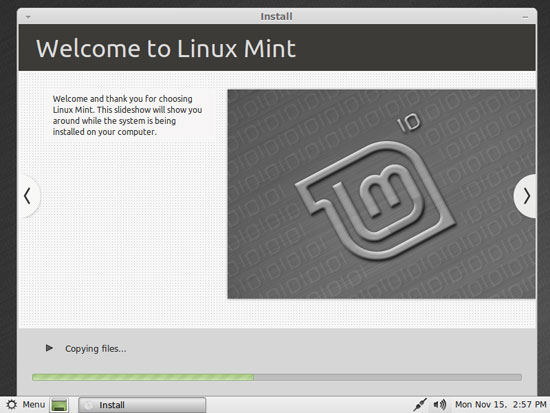Advance to the next slideshow slide
This screenshot has height=413, width=550.
click(x=525, y=196)
